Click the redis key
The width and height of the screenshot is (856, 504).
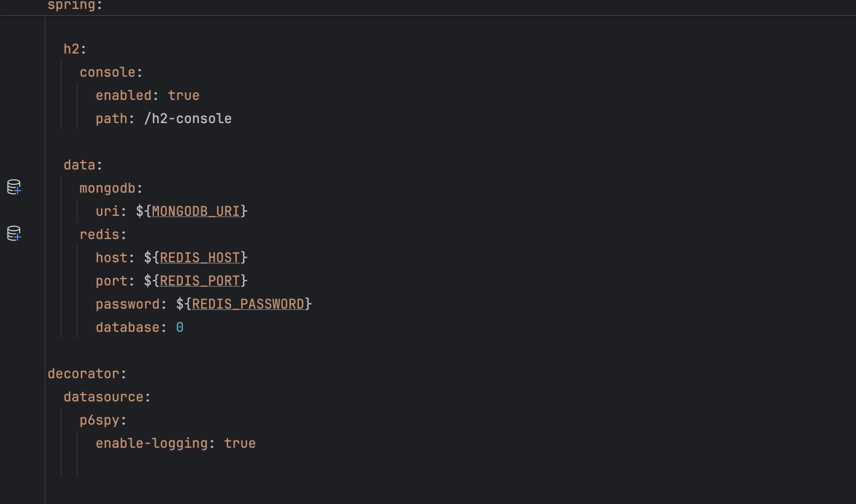point(100,234)
